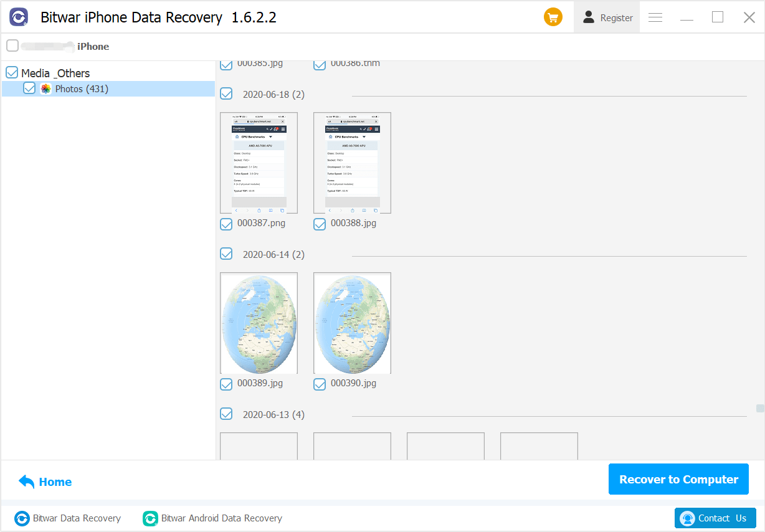Screen dimensions: 765x532
Task: Click the iPhone device name label
Action: click(x=93, y=46)
